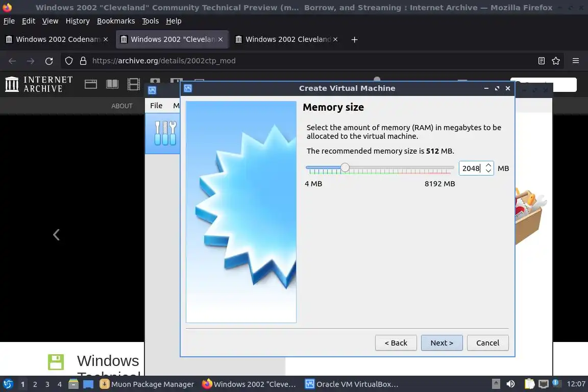This screenshot has height=392, width=588.
Task: Open the removable media eject tray icon
Action: pos(496,384)
